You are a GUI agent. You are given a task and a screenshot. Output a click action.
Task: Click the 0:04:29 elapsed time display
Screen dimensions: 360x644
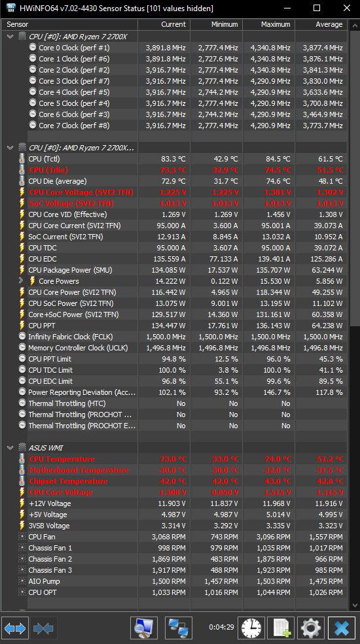pos(221,627)
